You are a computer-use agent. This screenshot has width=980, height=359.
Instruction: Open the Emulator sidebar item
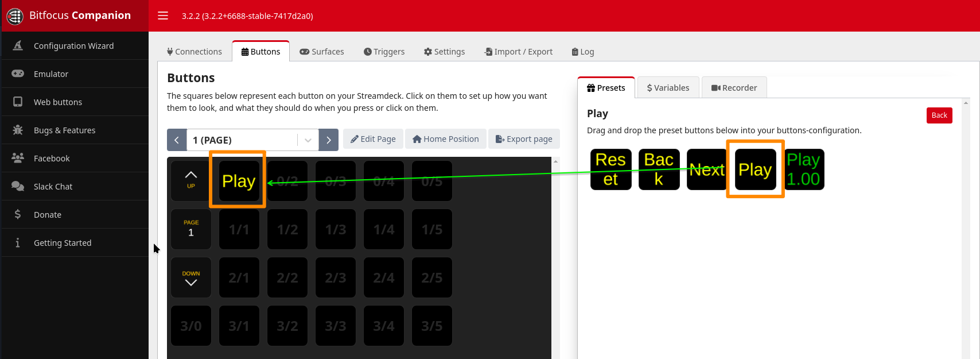[x=50, y=74]
